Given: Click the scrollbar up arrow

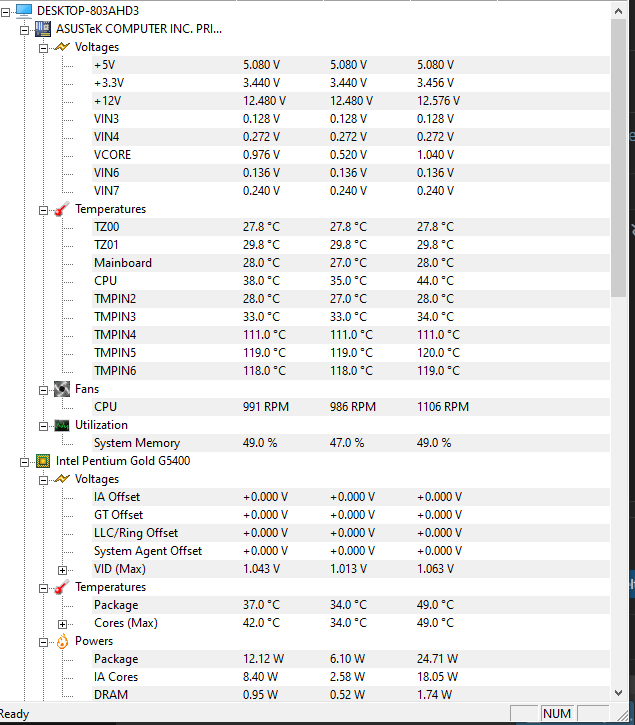Looking at the screenshot, I should [x=618, y=11].
